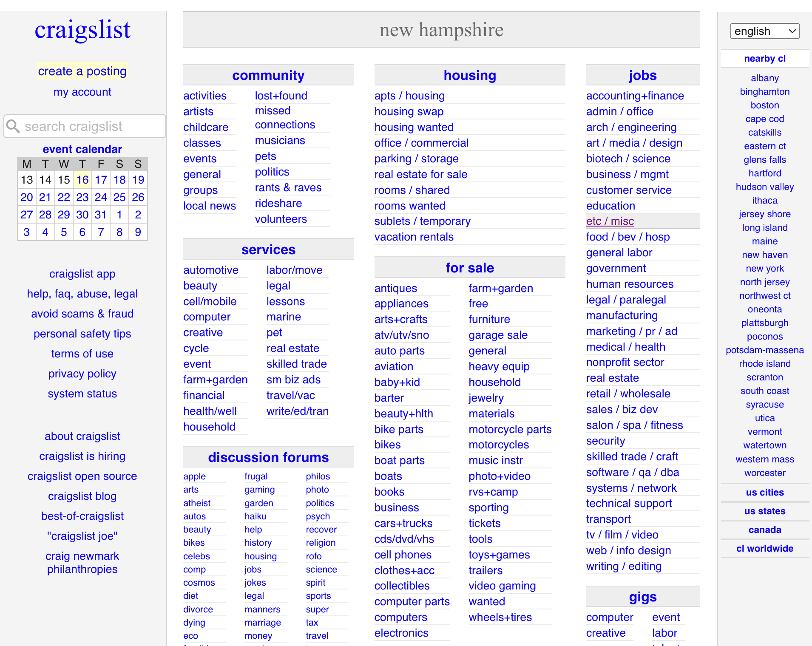Expand the us states section
The width and height of the screenshot is (812, 646).
click(x=764, y=511)
